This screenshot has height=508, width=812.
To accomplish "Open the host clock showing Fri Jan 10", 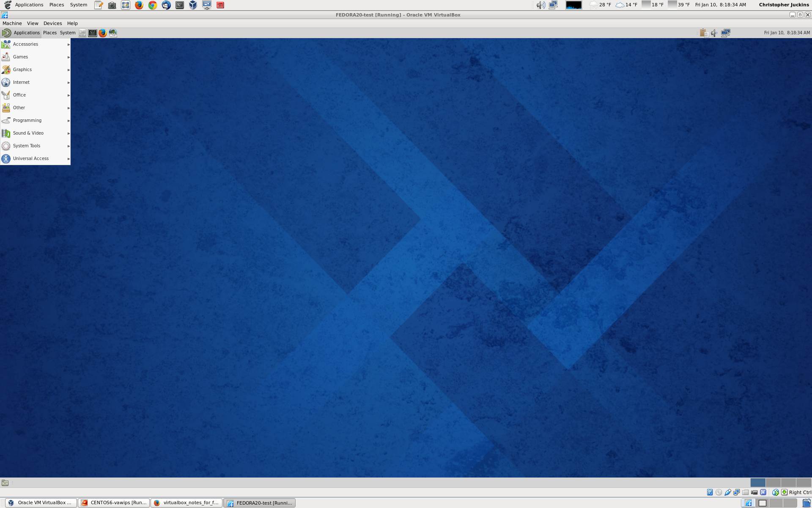I will pyautogui.click(x=721, y=5).
